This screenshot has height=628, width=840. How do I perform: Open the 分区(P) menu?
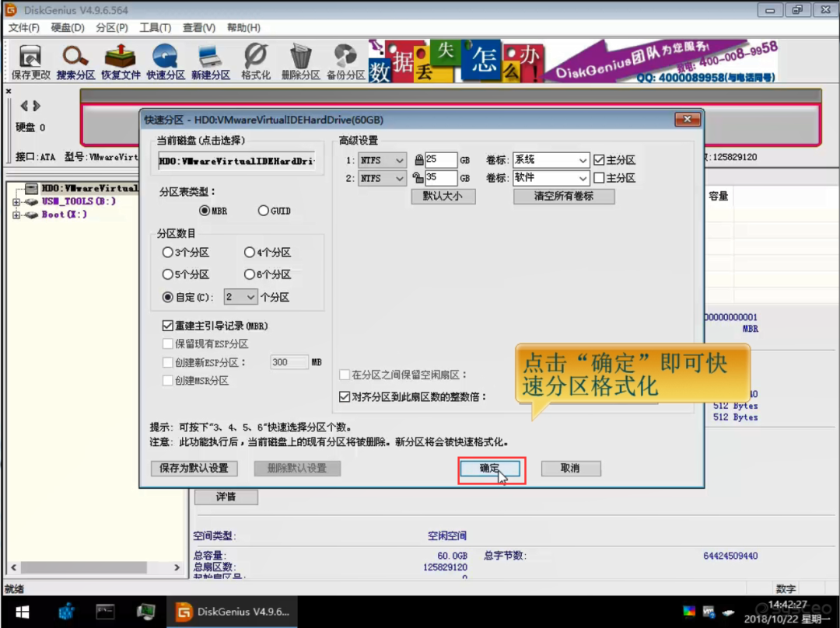[x=111, y=27]
